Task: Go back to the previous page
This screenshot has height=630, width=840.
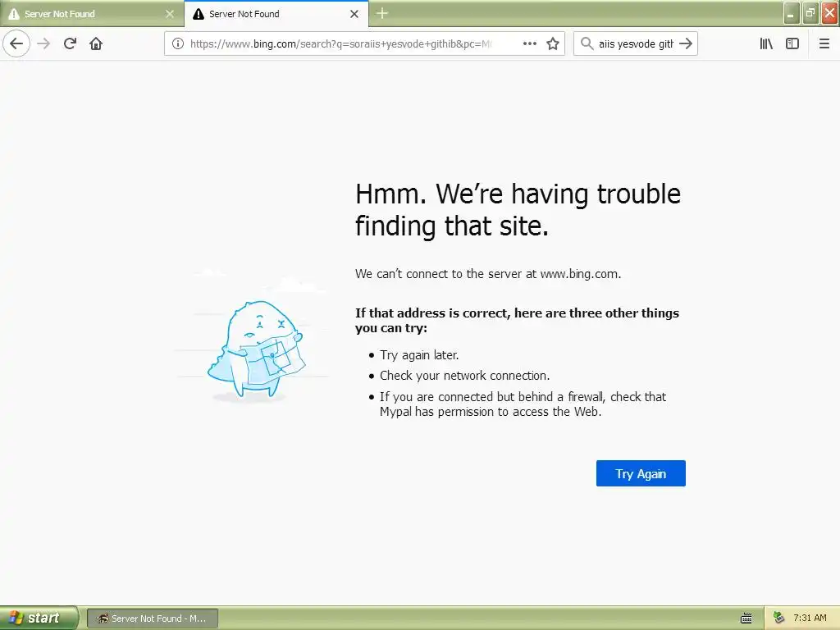Action: point(16,43)
